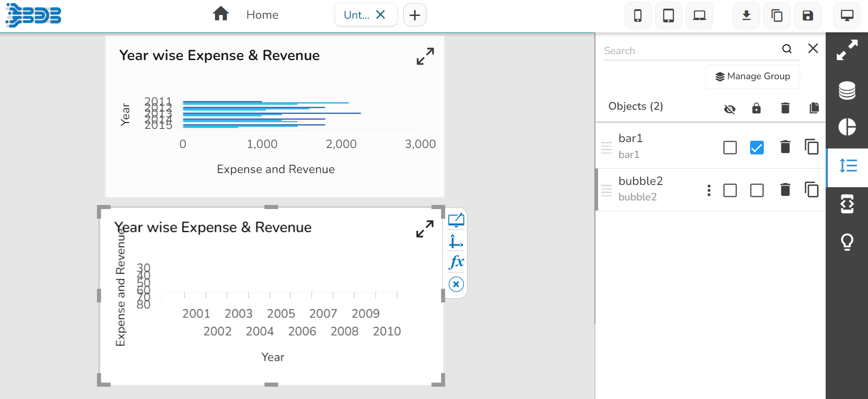Toggle bar1 hide checkbox
This screenshot has width=868, height=399.
730,148
